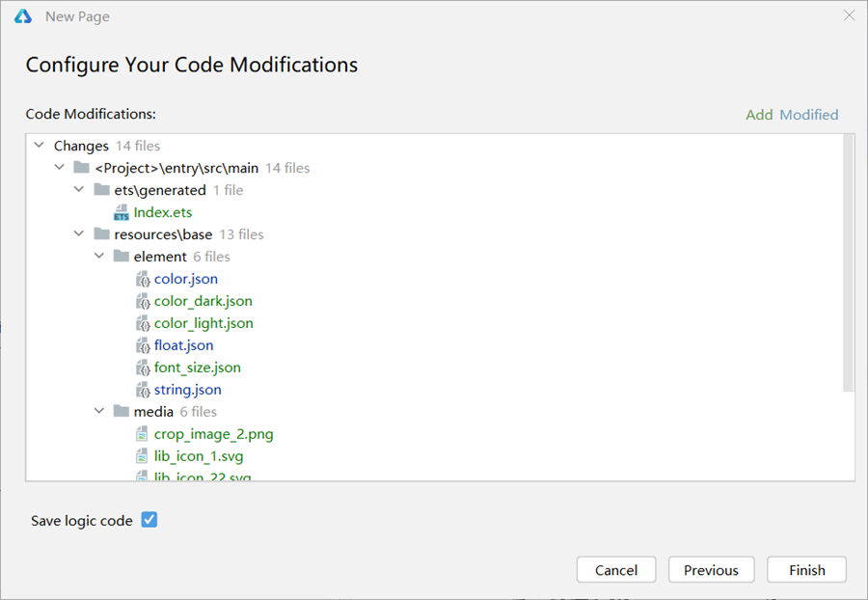Click the JSON icon next to float.json
This screenshot has width=868, height=600.
[x=143, y=345]
